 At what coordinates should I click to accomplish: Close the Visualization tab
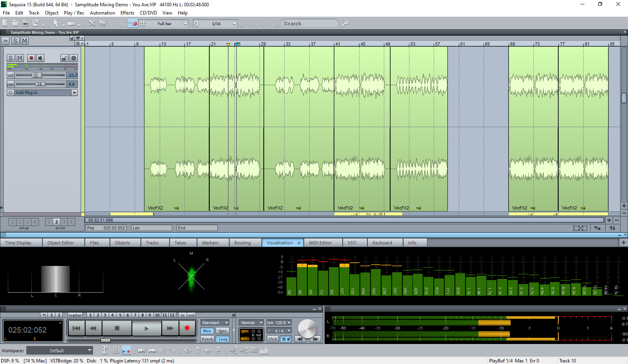click(x=299, y=243)
